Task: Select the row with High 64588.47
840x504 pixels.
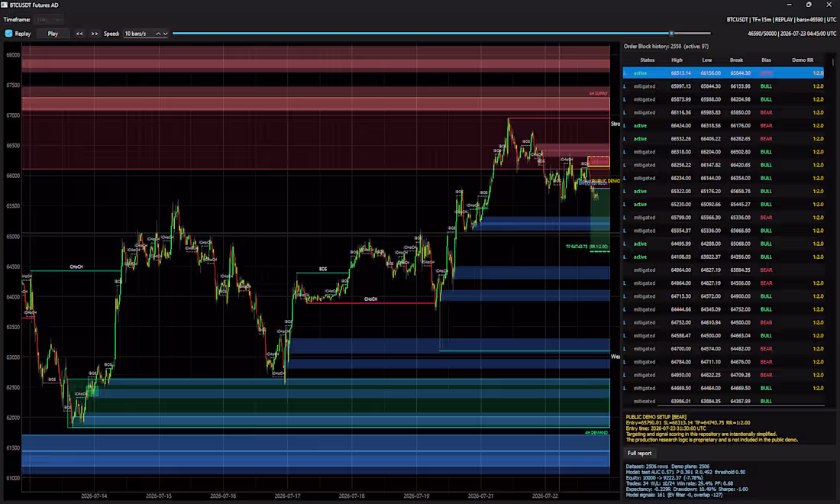Action: pyautogui.click(x=723, y=335)
